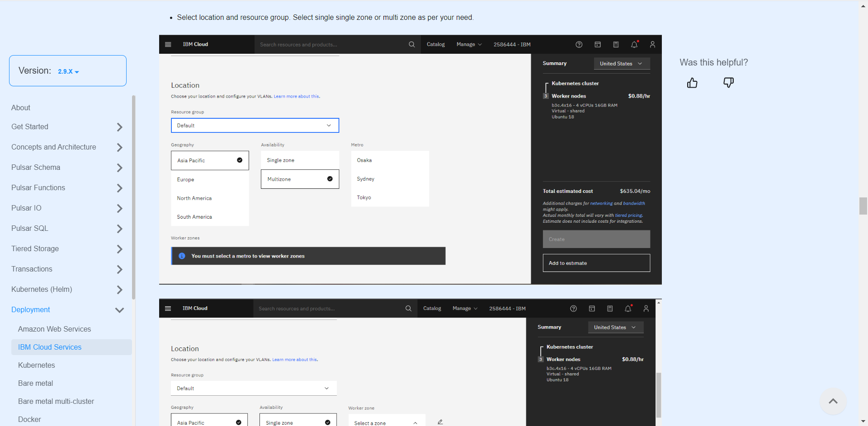Screen dimensions: 868x426
Task: Click the tiered pricing link
Action: [x=628, y=215]
